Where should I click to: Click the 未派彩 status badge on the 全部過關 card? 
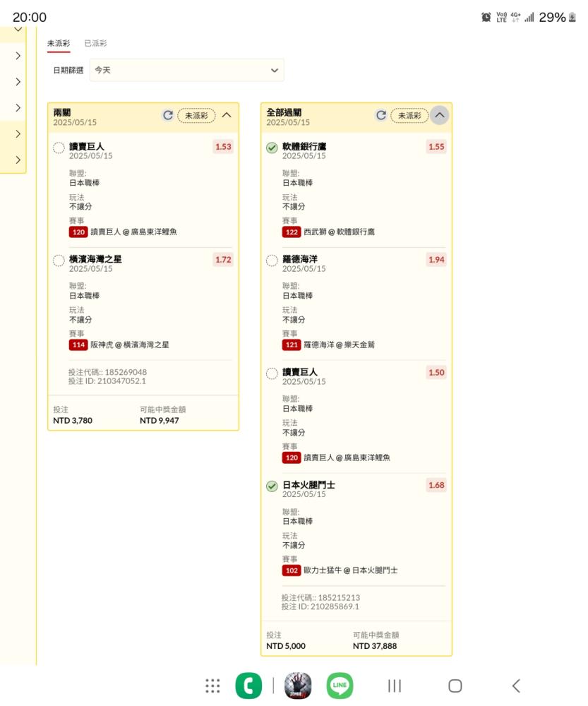point(409,116)
